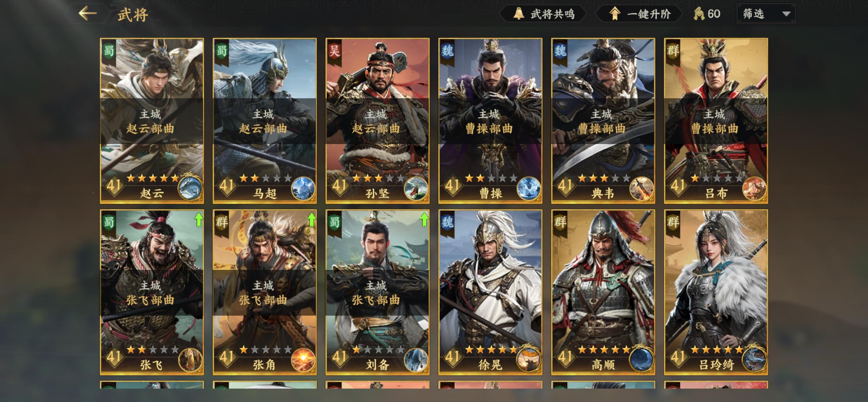The height and width of the screenshot is (402, 868).
Task: Click the green upgrade arrow on 张角
Action: pos(312,220)
